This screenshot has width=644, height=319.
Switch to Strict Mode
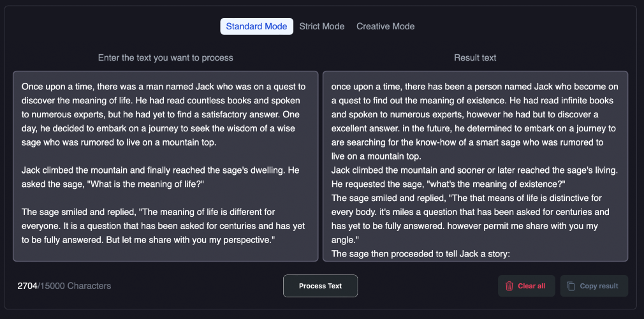322,26
